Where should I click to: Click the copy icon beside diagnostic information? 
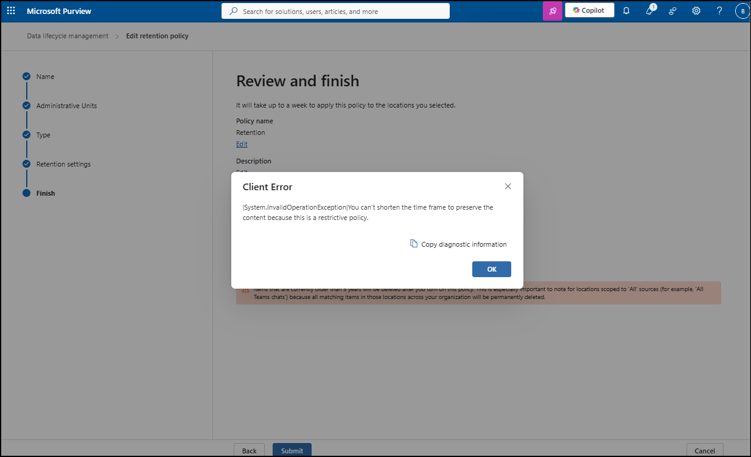413,243
